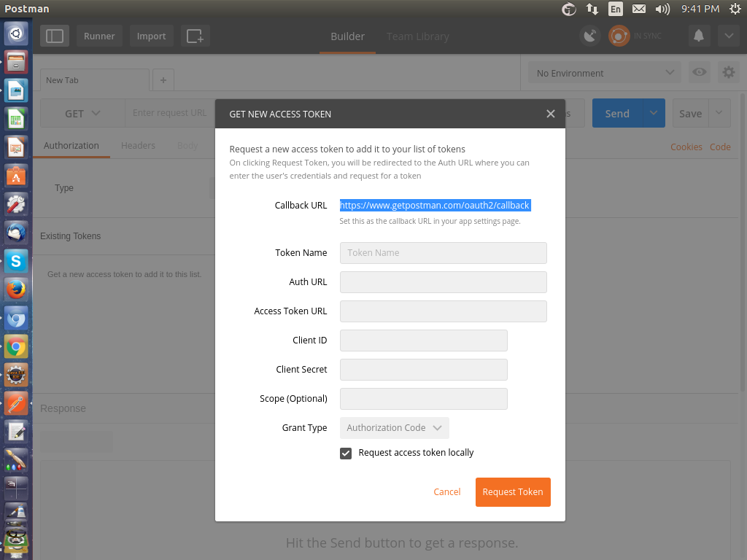Launch LibreOffice Writer from dock
747x560 pixels.
[16, 90]
